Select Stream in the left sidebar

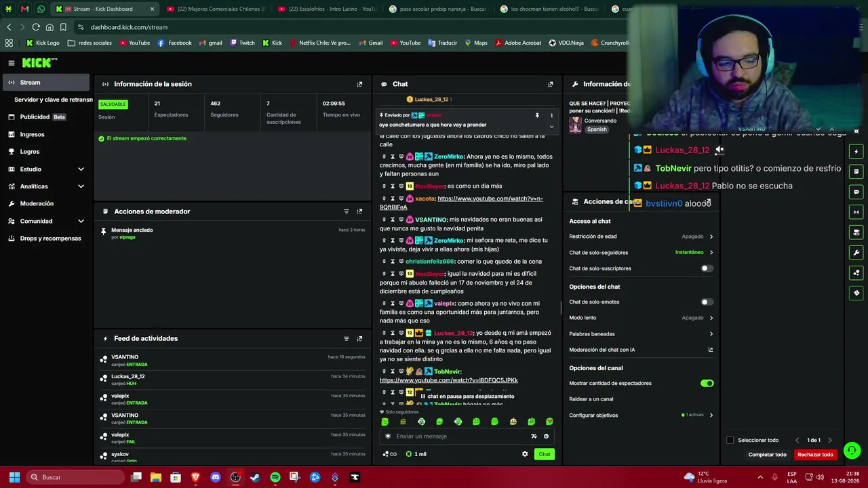[x=46, y=83]
